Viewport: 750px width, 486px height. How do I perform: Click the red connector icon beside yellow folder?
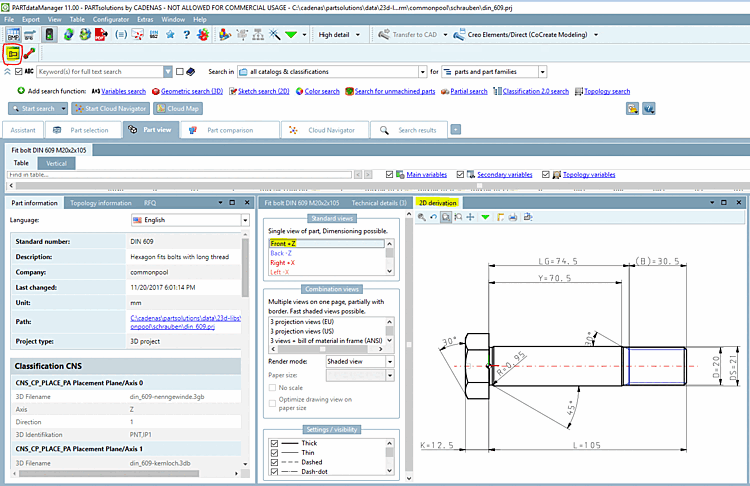(x=30, y=53)
